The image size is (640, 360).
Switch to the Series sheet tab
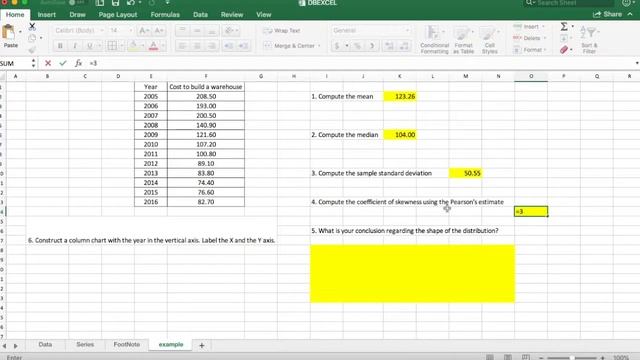pos(85,344)
